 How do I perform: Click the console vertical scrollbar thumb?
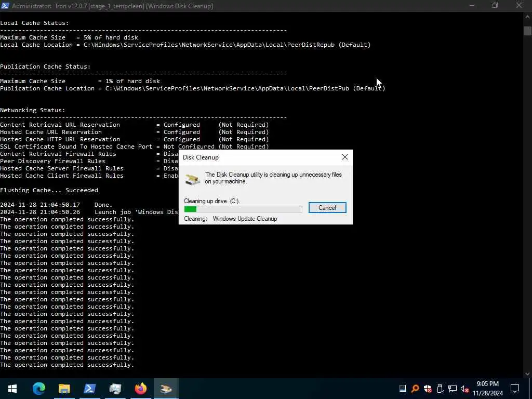click(527, 30)
